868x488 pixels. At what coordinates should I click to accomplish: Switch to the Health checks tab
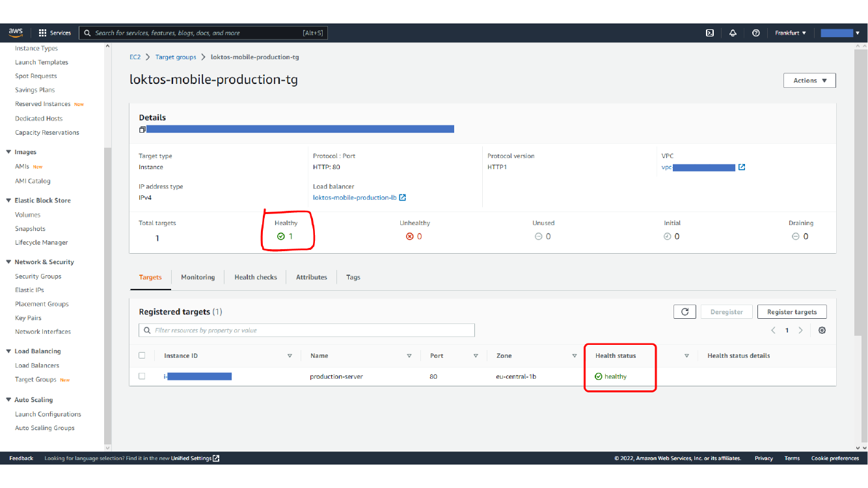coord(256,277)
